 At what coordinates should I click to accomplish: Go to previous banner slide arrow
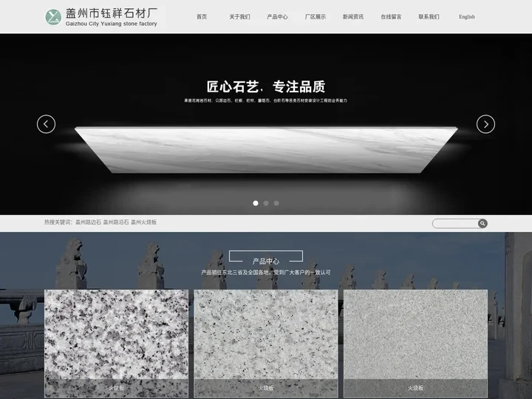click(46, 124)
